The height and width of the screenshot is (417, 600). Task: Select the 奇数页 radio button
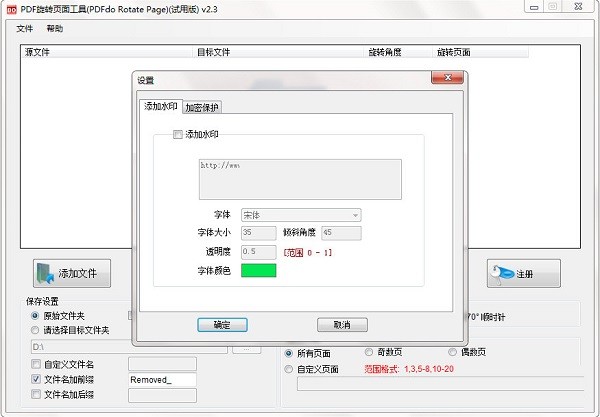[368, 352]
